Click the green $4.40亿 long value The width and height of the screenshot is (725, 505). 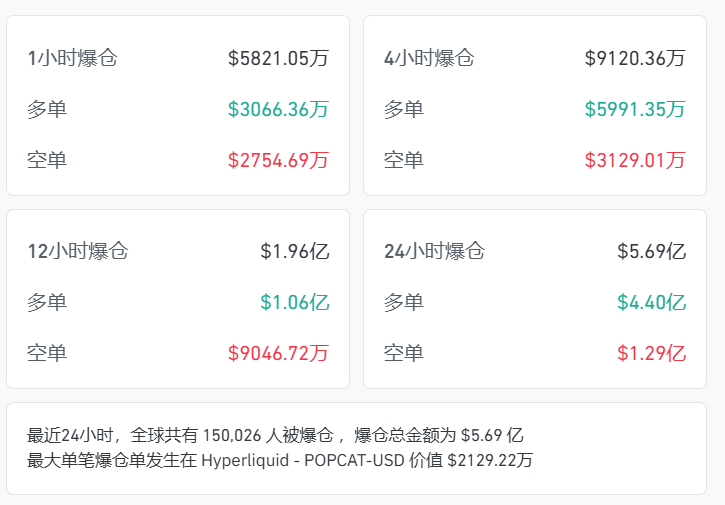[x=651, y=302]
